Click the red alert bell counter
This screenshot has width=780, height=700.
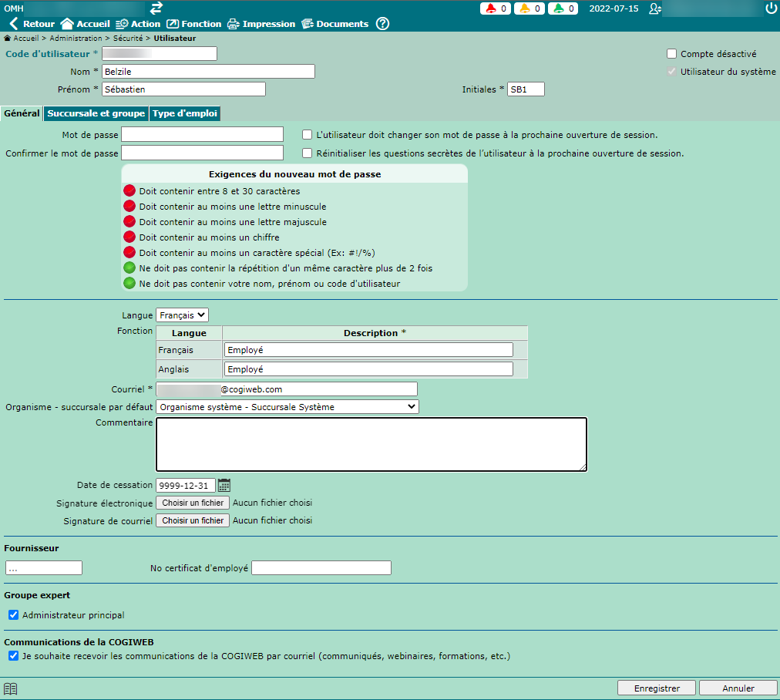click(496, 8)
